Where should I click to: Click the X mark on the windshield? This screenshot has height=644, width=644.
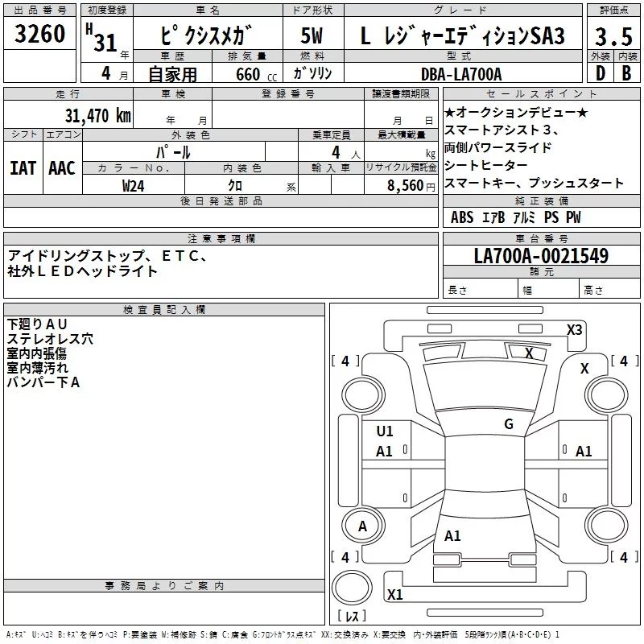pos(529,353)
